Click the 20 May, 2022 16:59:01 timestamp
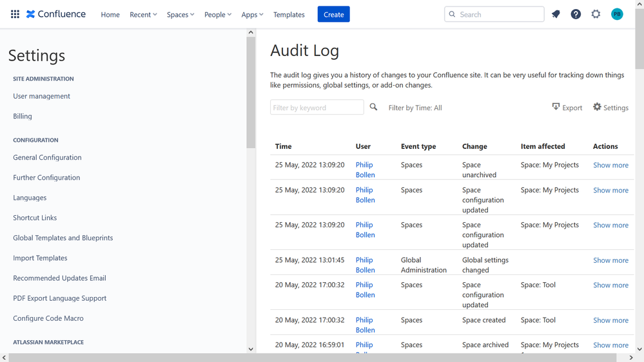 tap(309, 345)
